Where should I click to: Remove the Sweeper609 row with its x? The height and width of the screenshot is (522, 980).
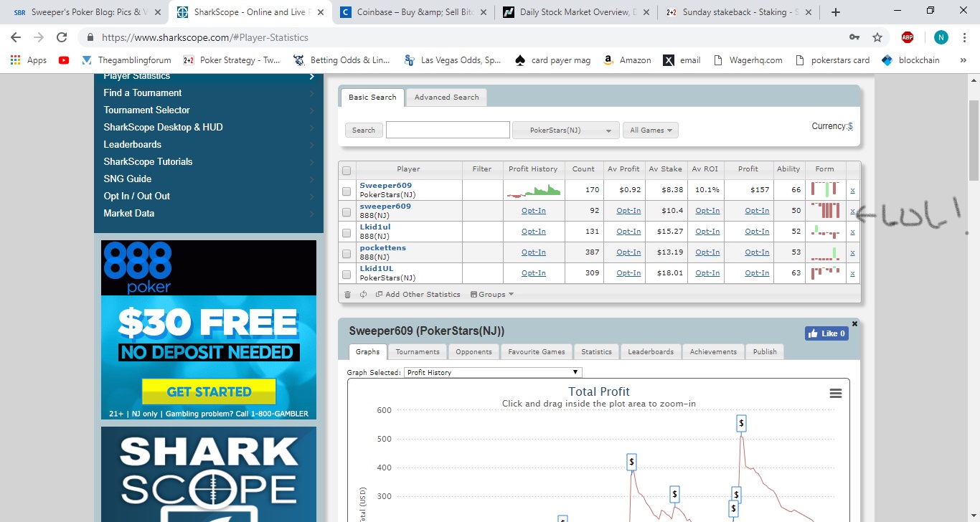[852, 190]
